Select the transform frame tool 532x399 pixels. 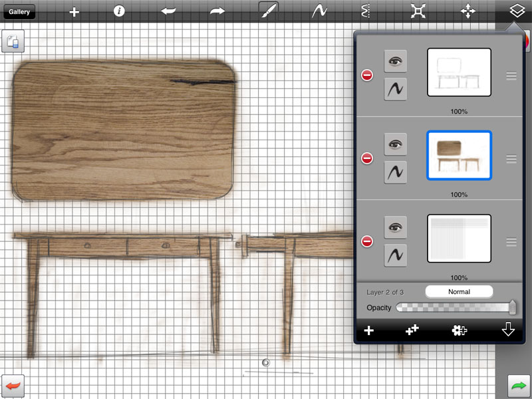[x=418, y=11]
